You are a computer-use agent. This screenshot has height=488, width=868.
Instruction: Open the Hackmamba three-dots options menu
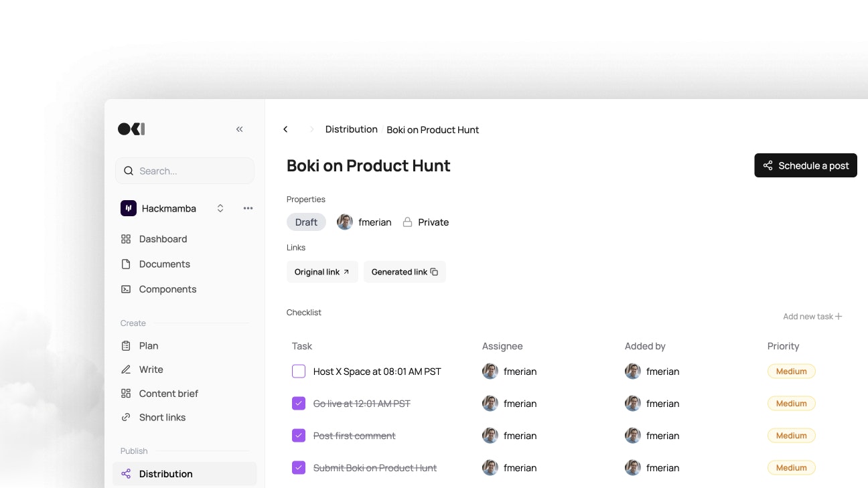tap(248, 208)
